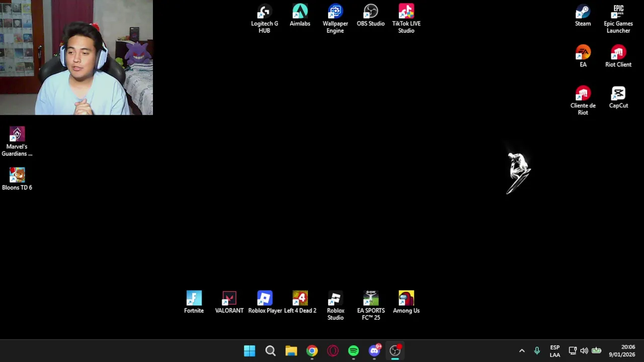Expand the hidden system tray icons
Screen dimensions: 644x362
click(522, 351)
